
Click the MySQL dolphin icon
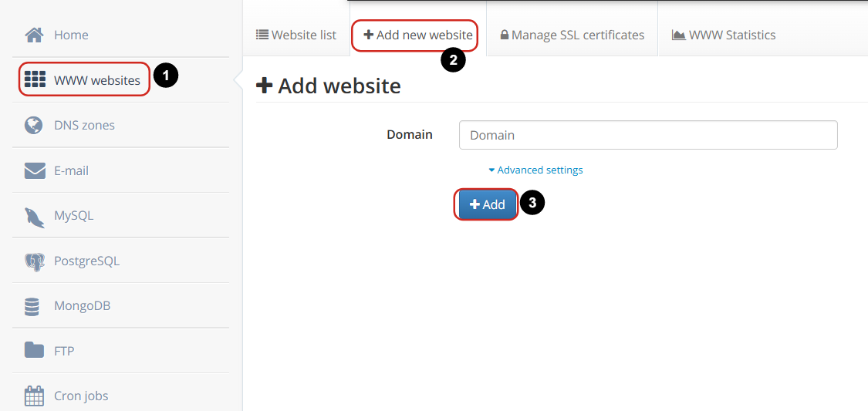click(x=34, y=216)
